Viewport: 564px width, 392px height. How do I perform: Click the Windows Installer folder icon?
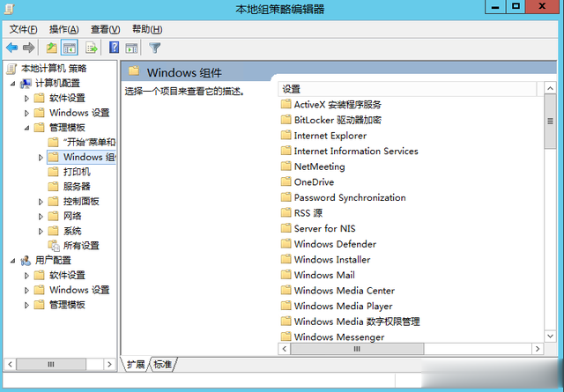(286, 259)
